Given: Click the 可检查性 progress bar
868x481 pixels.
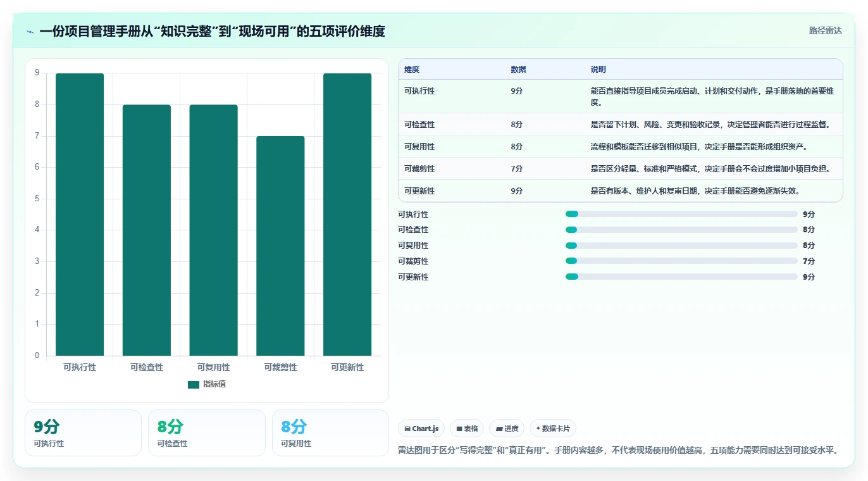Looking at the screenshot, I should [x=681, y=230].
